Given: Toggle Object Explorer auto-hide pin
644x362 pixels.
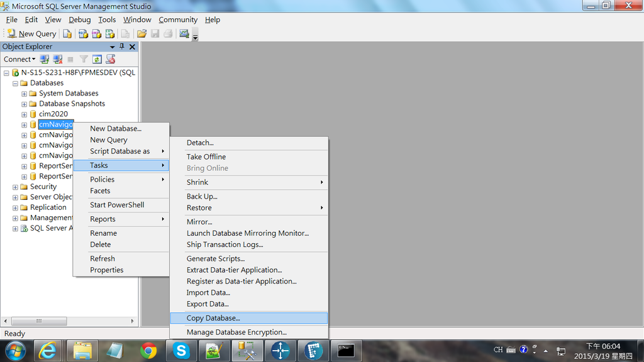Looking at the screenshot, I should click(x=122, y=47).
